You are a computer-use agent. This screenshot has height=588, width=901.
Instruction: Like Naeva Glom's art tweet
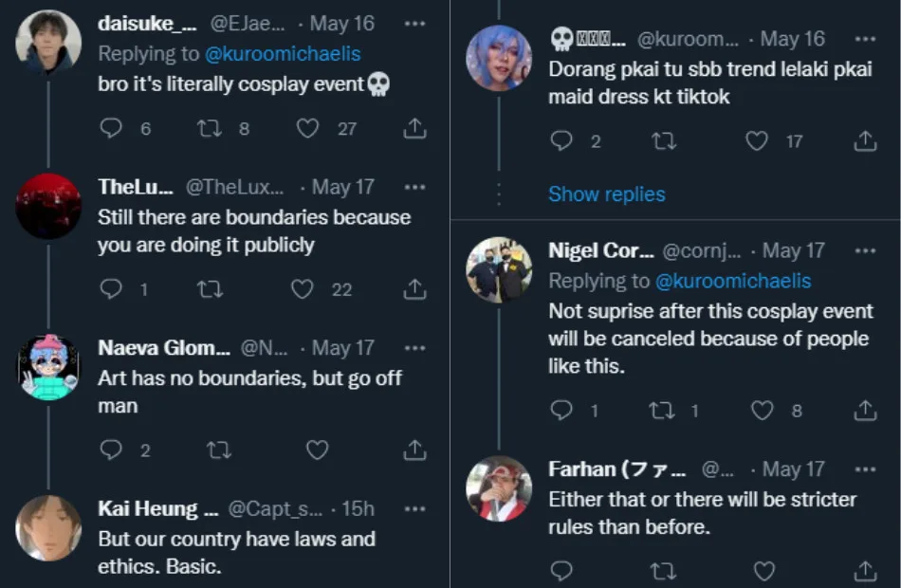(317, 450)
